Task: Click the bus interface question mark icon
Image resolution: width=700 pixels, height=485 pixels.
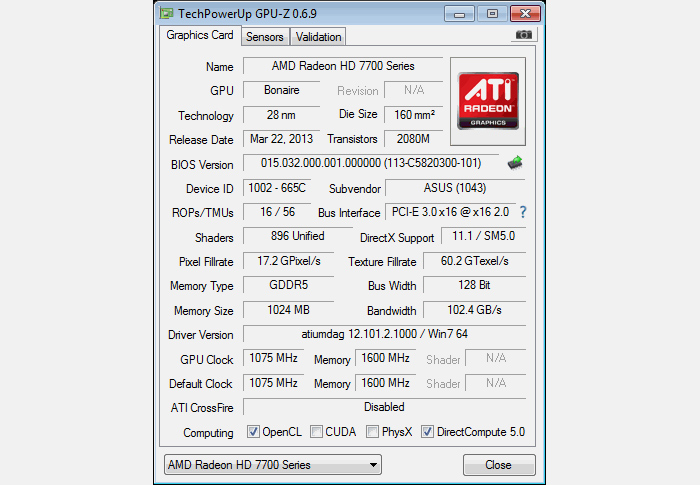Action: pos(522,212)
